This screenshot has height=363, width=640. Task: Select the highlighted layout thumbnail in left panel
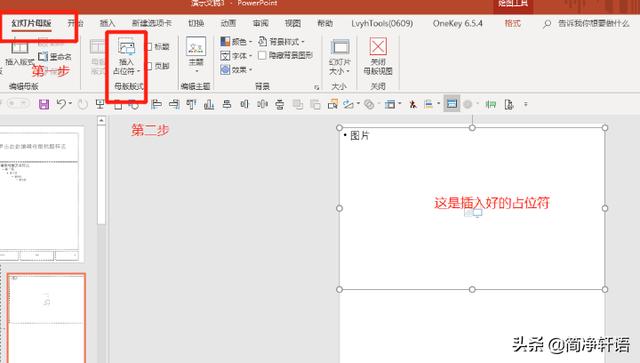pyautogui.click(x=46, y=318)
